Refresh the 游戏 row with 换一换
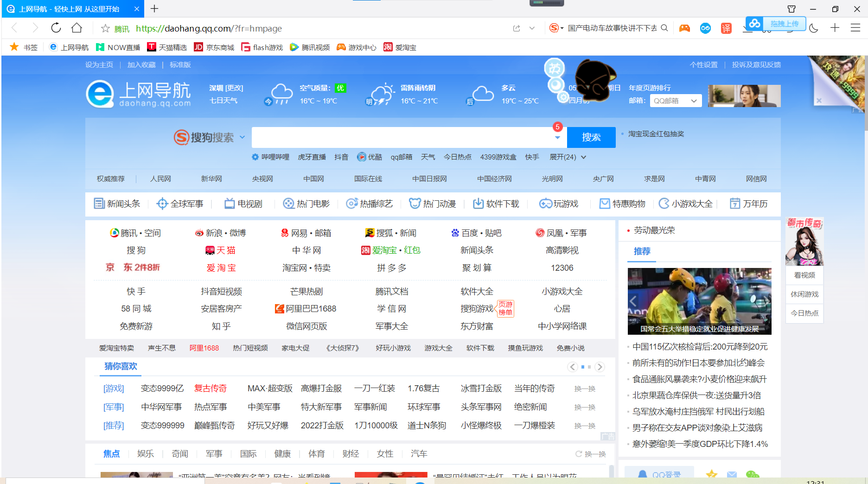The image size is (868, 484). click(x=585, y=388)
